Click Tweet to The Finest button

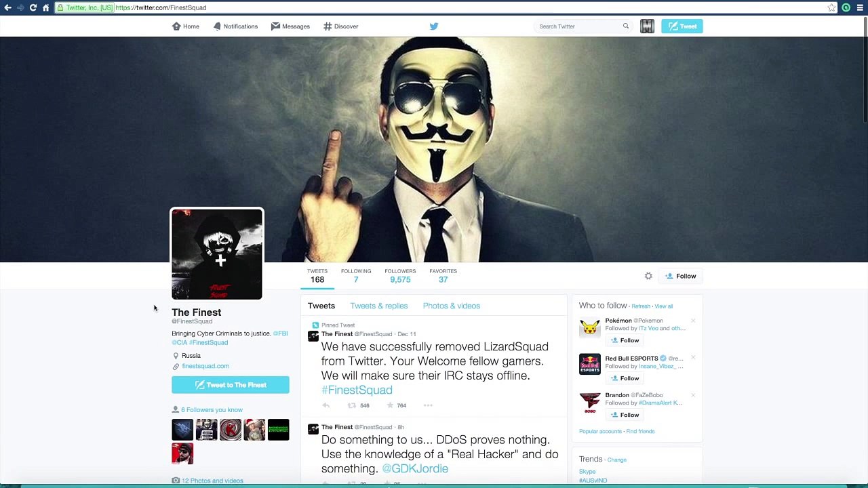(231, 385)
